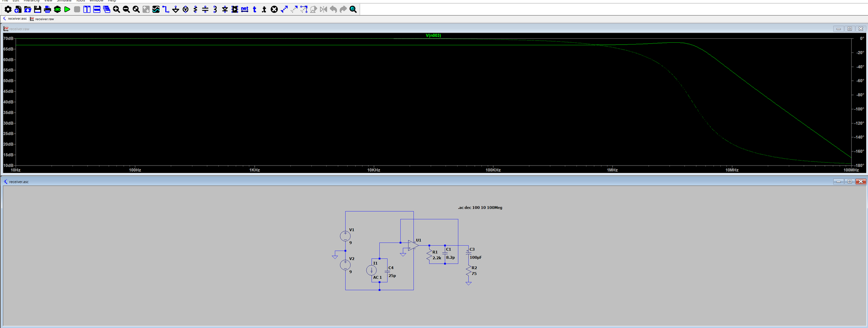Place a voltage source
This screenshot has width=868, height=328.
pos(186,9)
